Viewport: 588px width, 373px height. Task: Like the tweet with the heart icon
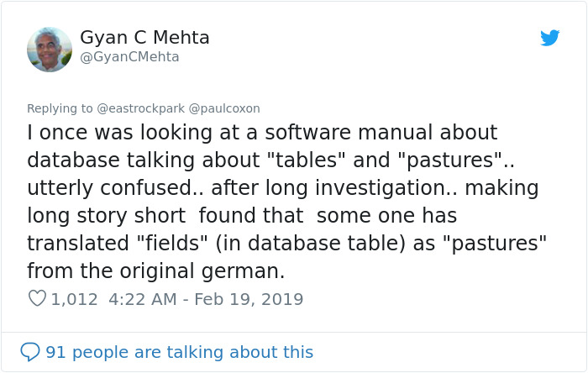click(x=37, y=298)
